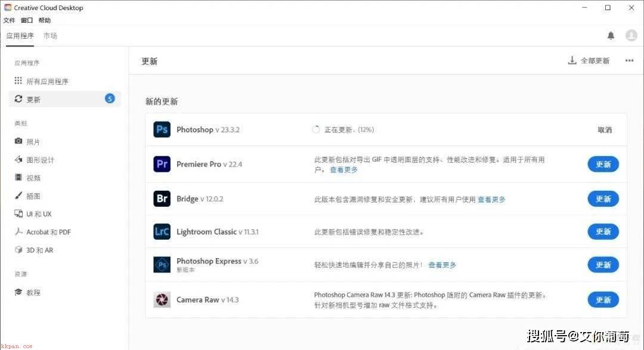The height and width of the screenshot is (350, 644).
Task: Click the Camera Raw app icon
Action: coord(162,299)
